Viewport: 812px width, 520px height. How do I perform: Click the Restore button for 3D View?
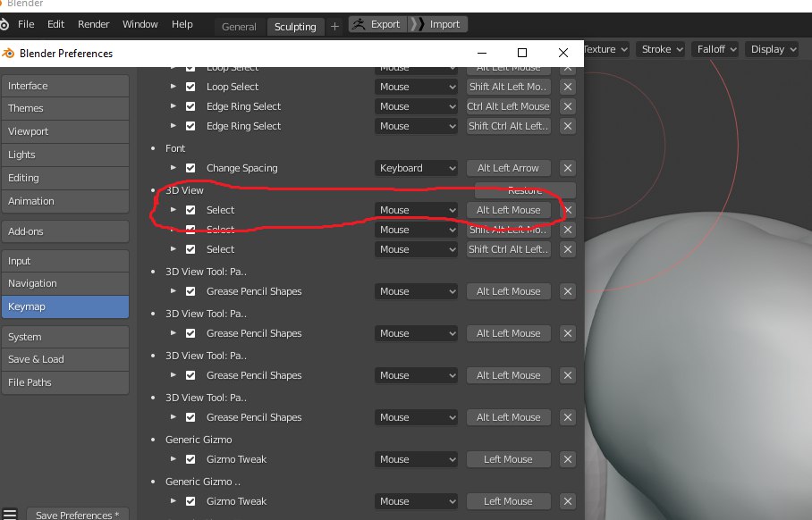pos(525,190)
